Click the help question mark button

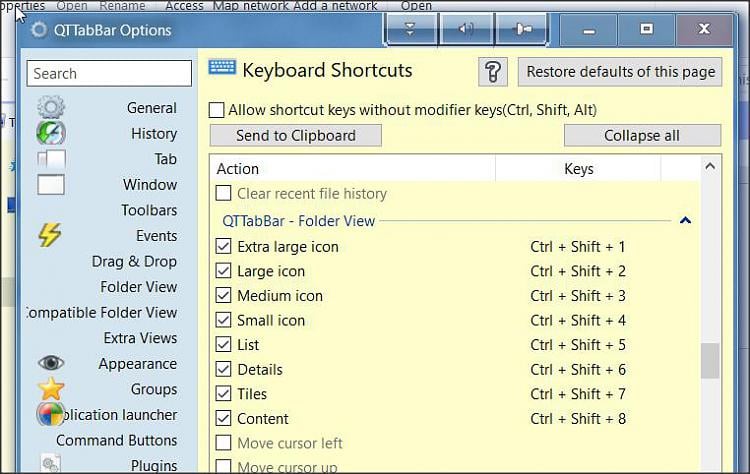pos(493,72)
